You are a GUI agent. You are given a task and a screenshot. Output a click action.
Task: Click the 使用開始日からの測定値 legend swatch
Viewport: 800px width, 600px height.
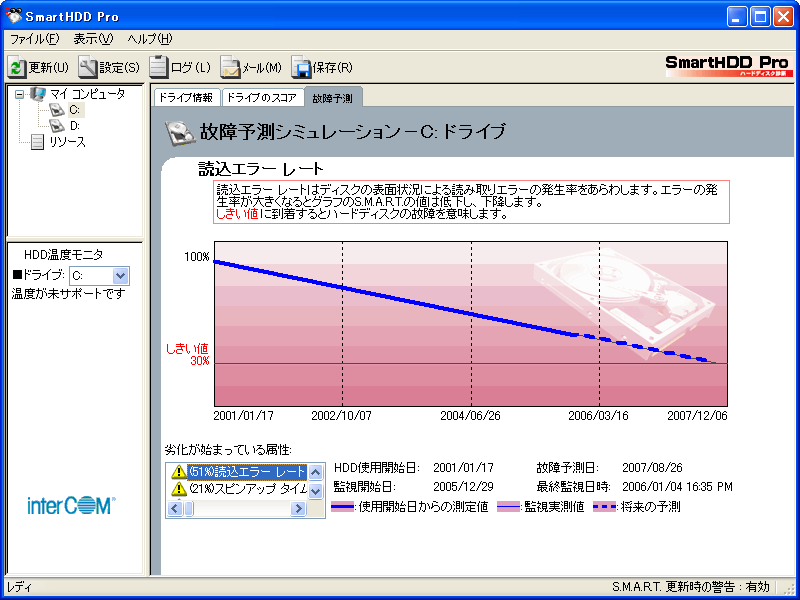point(342,507)
